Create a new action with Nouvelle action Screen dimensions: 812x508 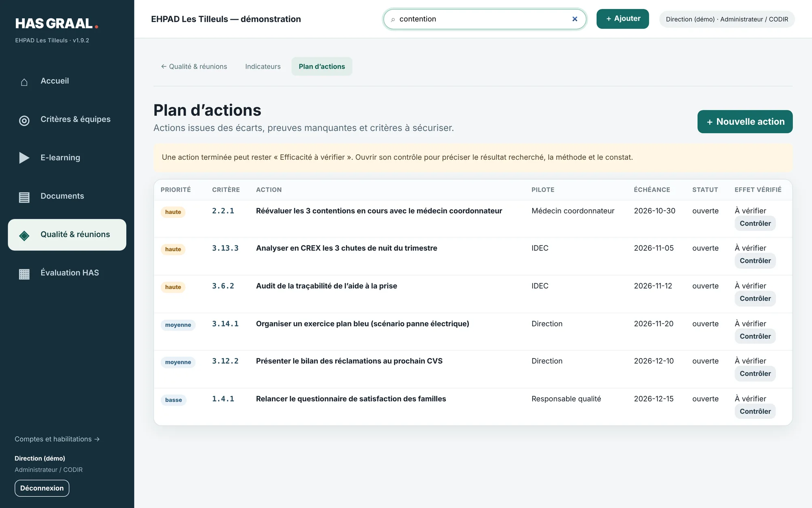coord(745,122)
